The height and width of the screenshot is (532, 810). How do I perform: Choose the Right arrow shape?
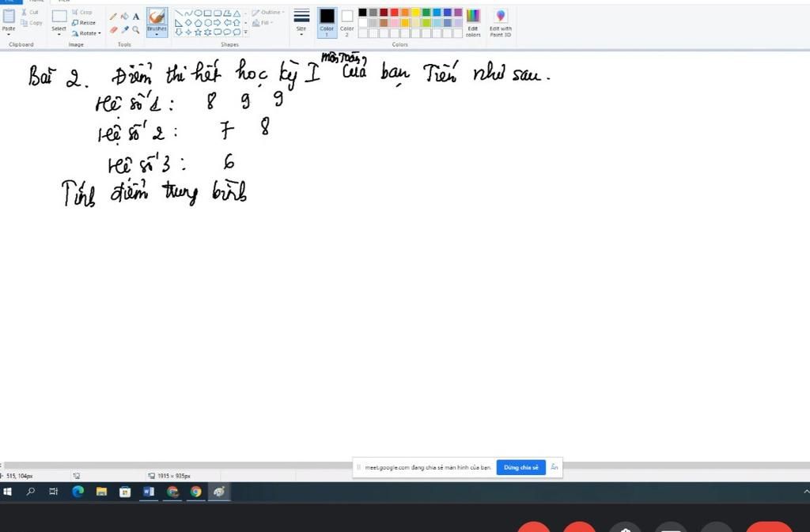217,23
